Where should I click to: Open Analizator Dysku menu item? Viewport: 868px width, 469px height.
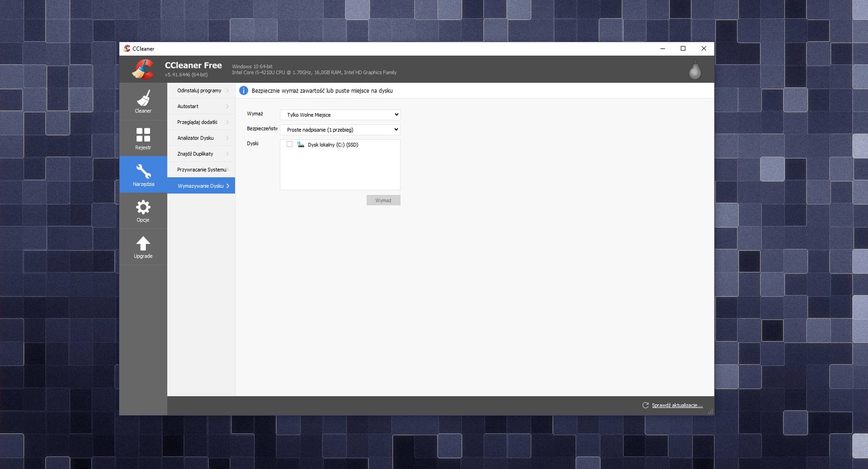click(201, 138)
